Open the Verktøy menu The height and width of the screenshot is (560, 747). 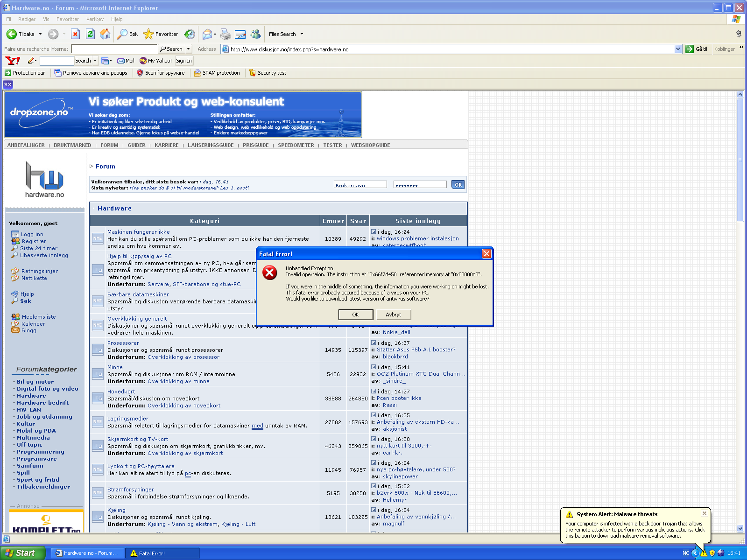click(x=95, y=19)
